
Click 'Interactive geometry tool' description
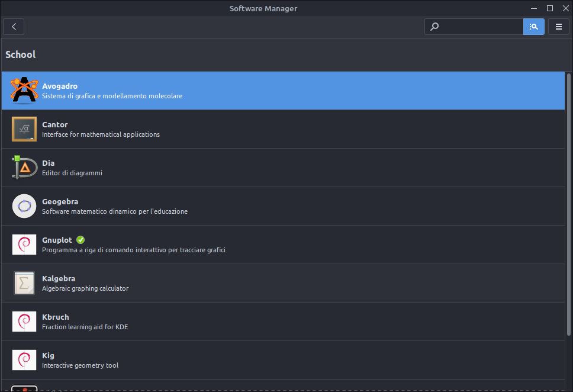81,366
